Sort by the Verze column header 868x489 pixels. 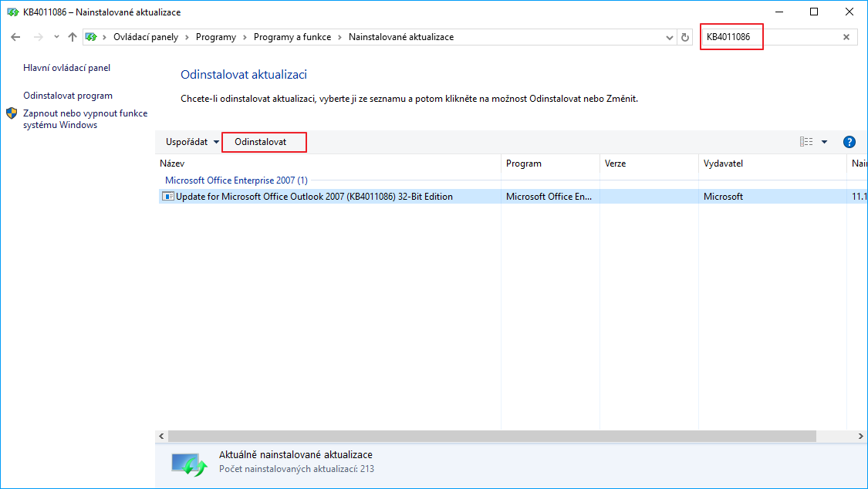[650, 164]
